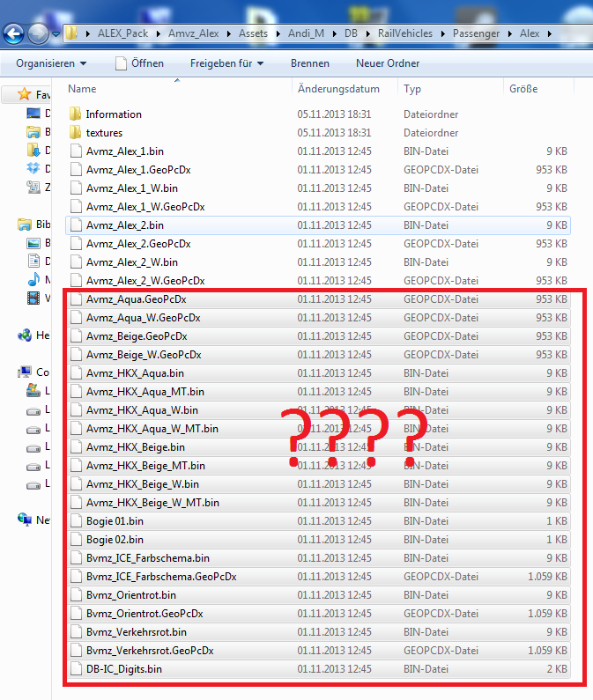Go back with the blue Back arrow
The height and width of the screenshot is (700, 593).
pyautogui.click(x=13, y=33)
